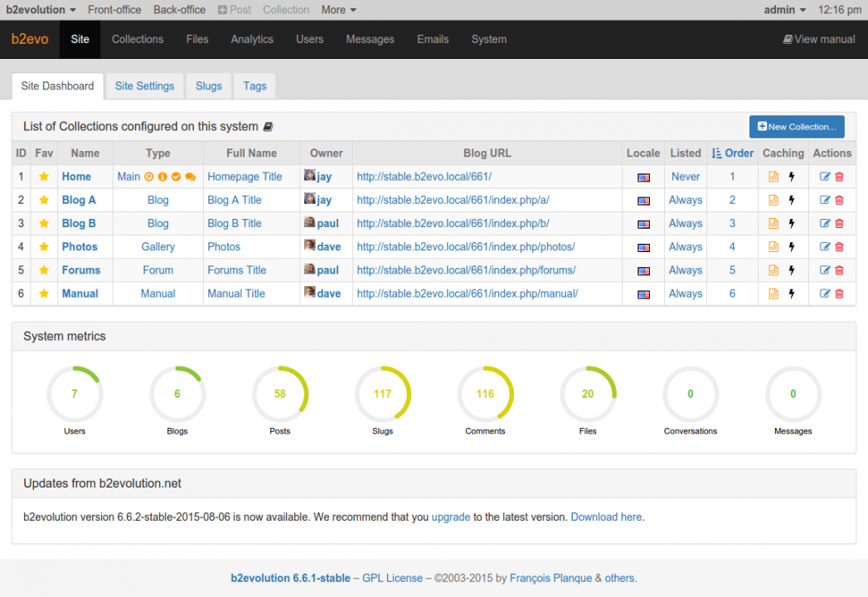Open the System menu item
This screenshot has width=868, height=597.
tap(489, 39)
